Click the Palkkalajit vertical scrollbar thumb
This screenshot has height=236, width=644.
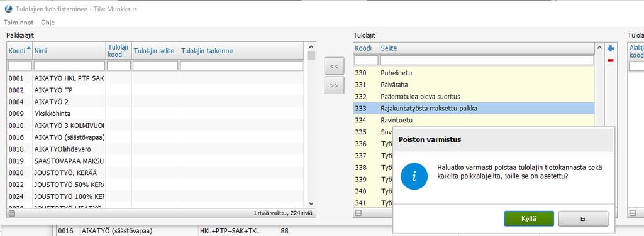tap(311, 56)
